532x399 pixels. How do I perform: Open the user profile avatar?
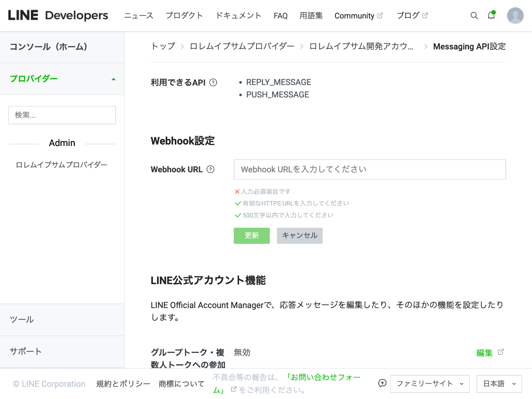tap(515, 16)
